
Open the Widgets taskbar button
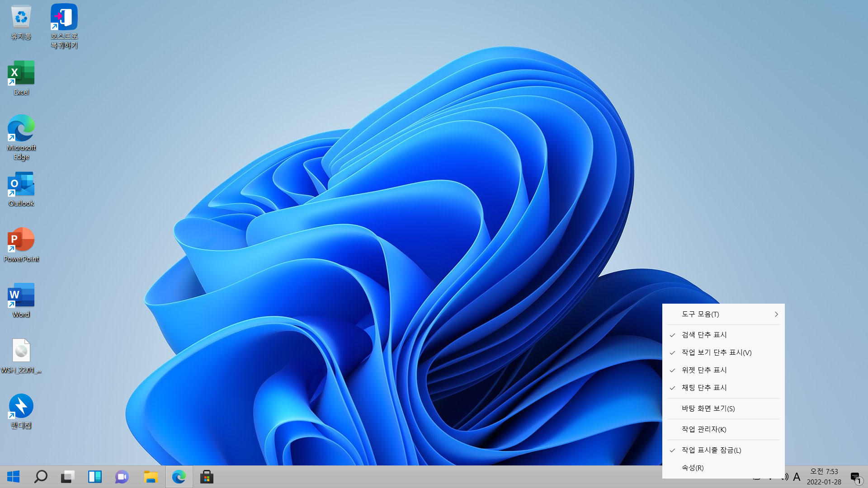click(95, 477)
